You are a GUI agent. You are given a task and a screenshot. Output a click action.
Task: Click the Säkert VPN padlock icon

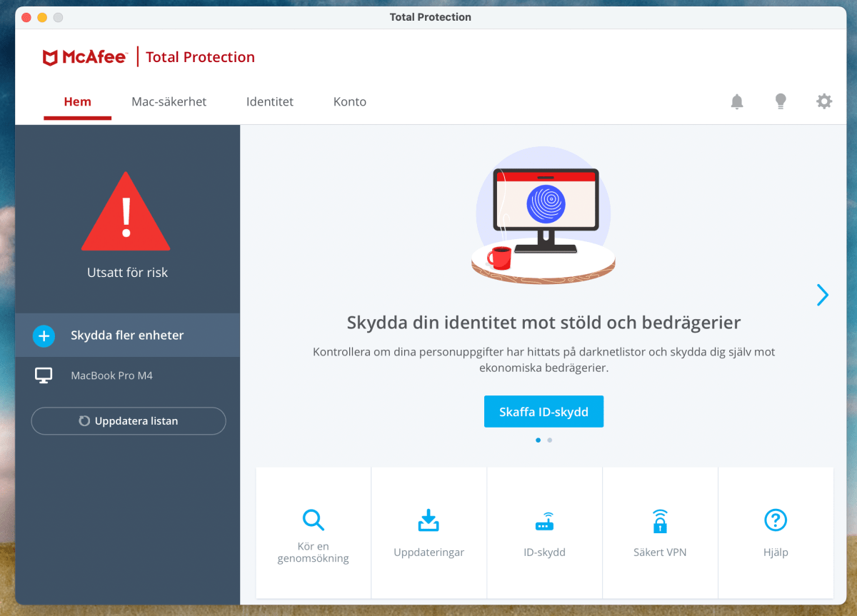pyautogui.click(x=660, y=521)
